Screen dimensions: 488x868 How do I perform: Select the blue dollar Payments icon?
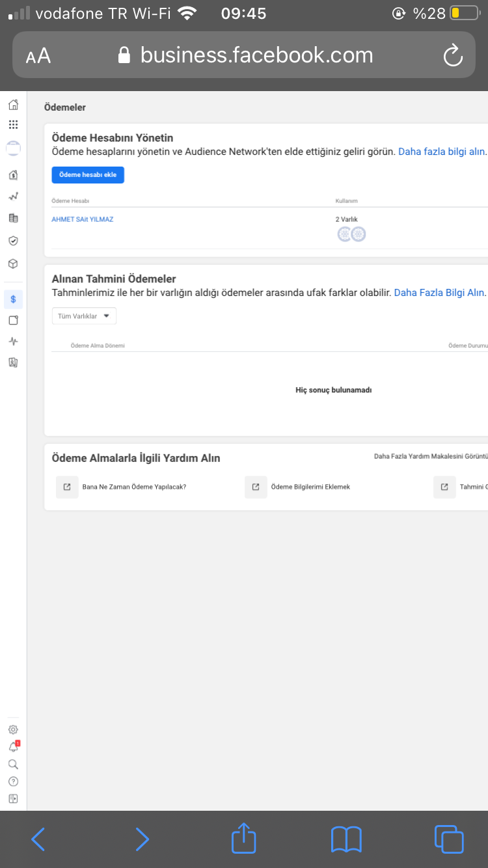[x=13, y=299]
